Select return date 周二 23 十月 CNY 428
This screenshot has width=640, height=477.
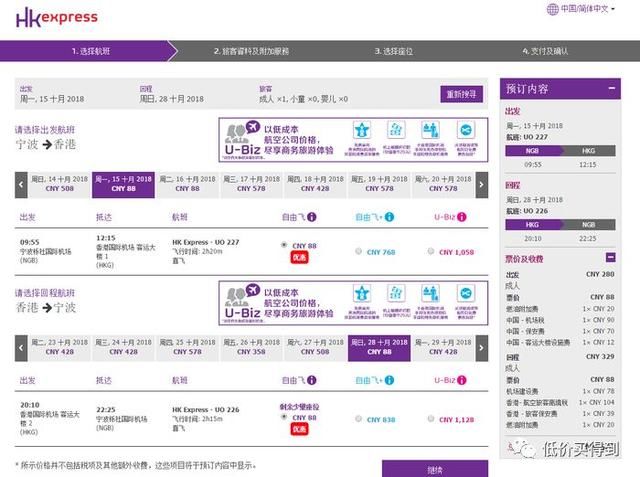coord(60,347)
